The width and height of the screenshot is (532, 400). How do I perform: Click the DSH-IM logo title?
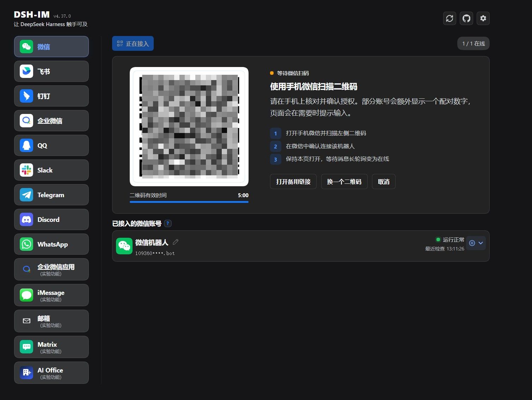point(32,14)
